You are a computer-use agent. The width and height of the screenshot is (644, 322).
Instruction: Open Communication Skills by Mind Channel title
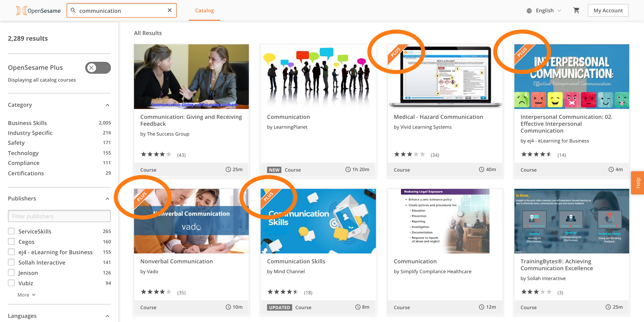296,261
